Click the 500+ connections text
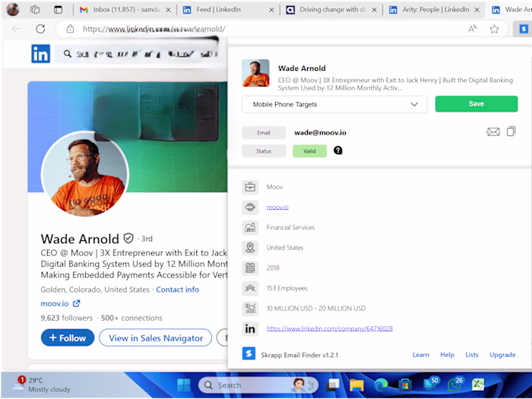Screen dimensions: 532x399 (131, 318)
